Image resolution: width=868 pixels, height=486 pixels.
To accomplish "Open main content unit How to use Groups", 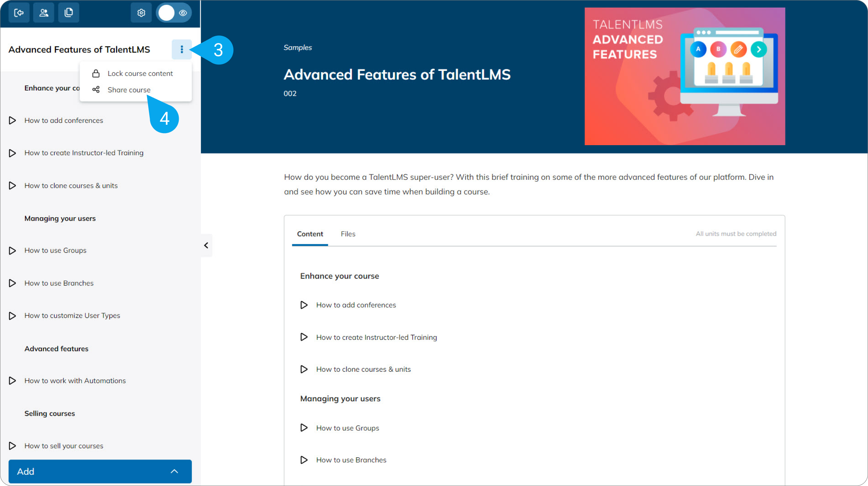I will [x=347, y=428].
